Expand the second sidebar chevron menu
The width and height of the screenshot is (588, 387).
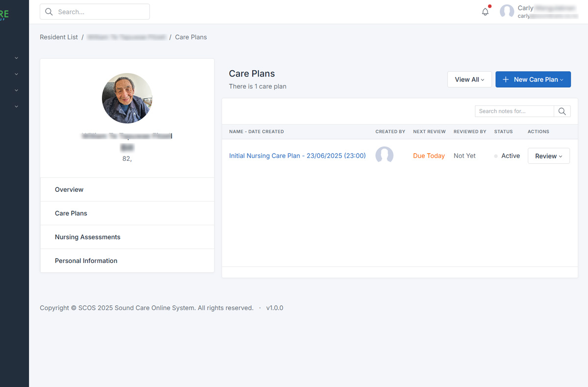click(16, 74)
